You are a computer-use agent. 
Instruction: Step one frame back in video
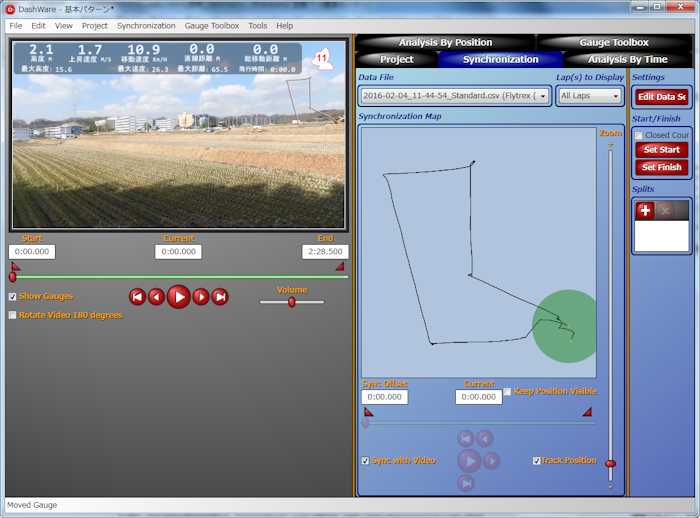(157, 296)
